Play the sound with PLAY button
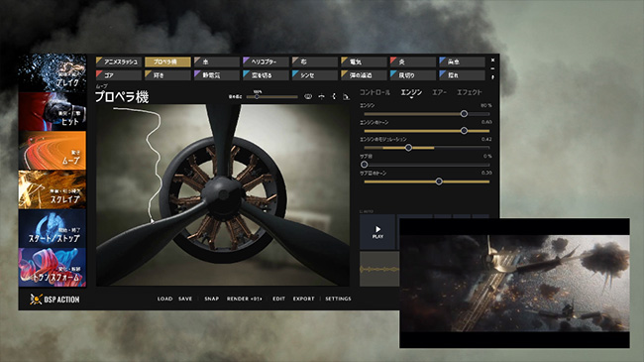The width and height of the screenshot is (644, 362). tap(377, 232)
